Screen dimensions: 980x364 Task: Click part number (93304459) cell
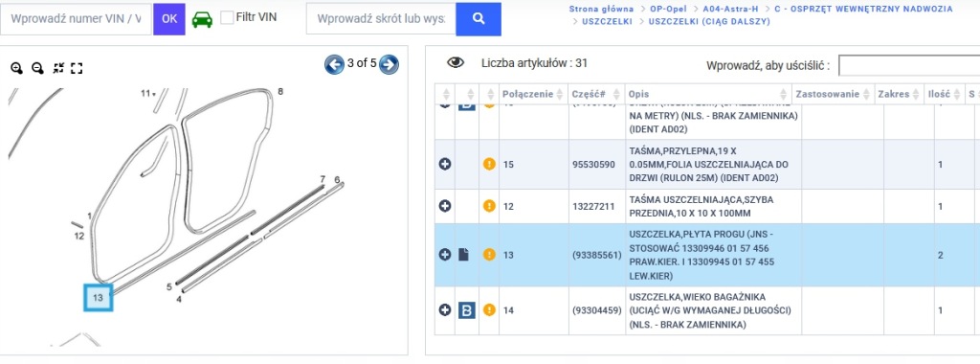(597, 309)
